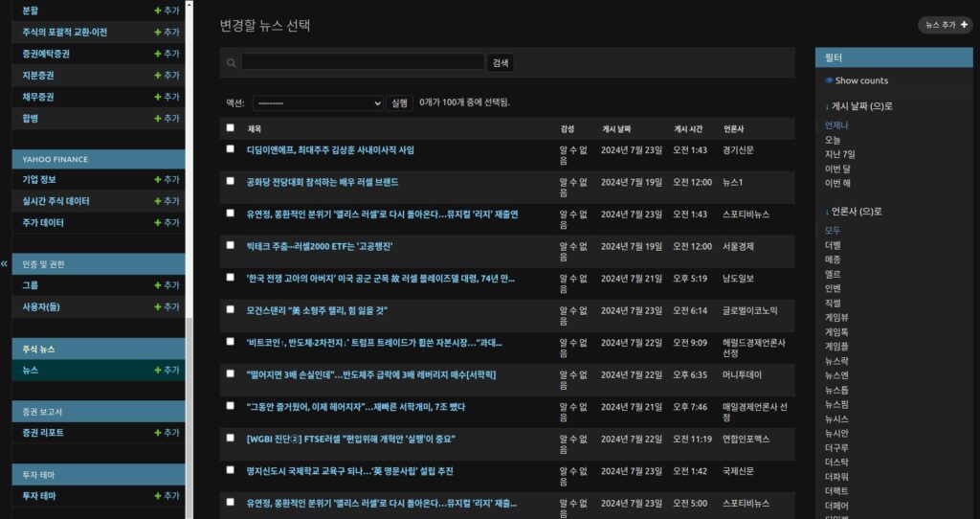The width and height of the screenshot is (980, 519).
Task: Filter by date 이번 해
Action: [x=837, y=183]
